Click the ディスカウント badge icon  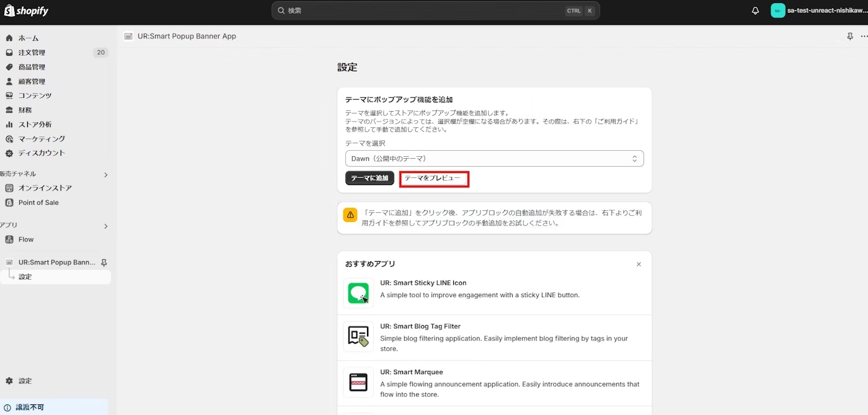9,153
